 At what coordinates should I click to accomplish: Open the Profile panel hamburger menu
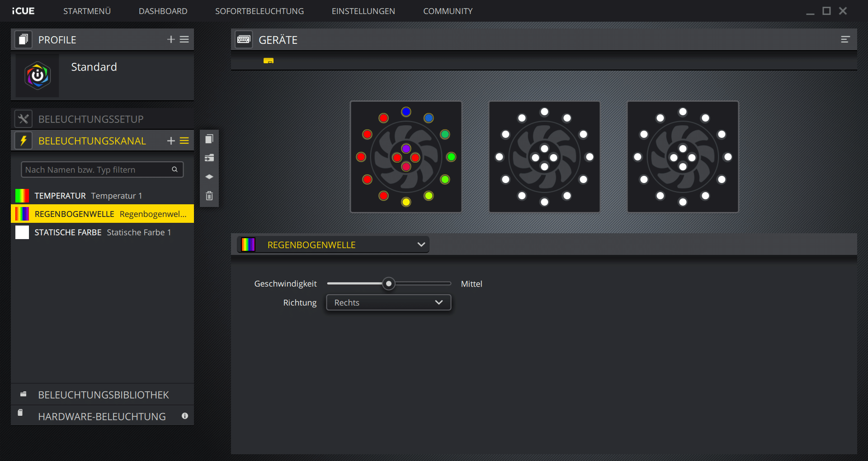184,40
